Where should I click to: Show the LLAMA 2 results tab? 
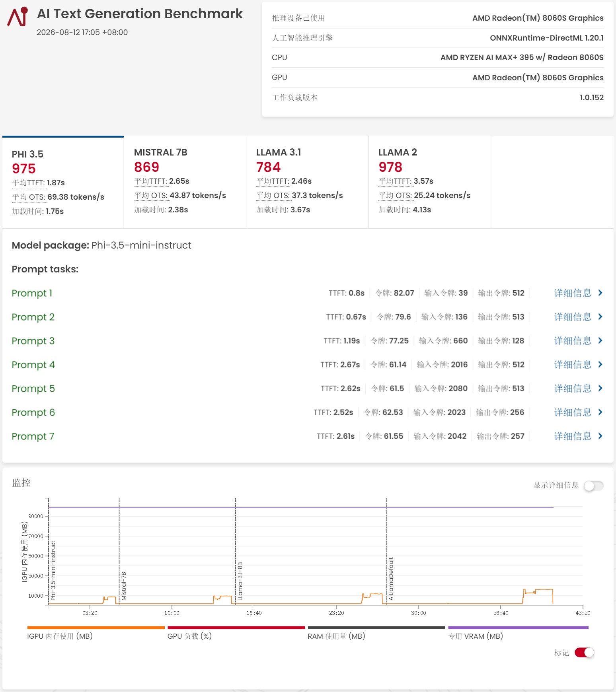click(430, 182)
